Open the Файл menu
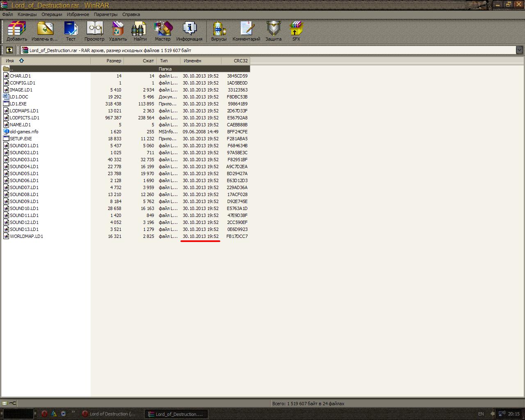This screenshot has height=420, width=525. pos(7,14)
